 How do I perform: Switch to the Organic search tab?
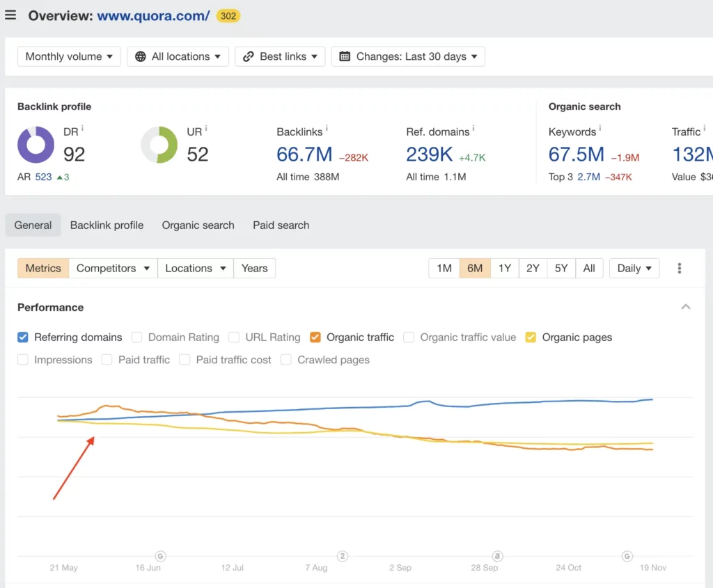[x=198, y=225]
